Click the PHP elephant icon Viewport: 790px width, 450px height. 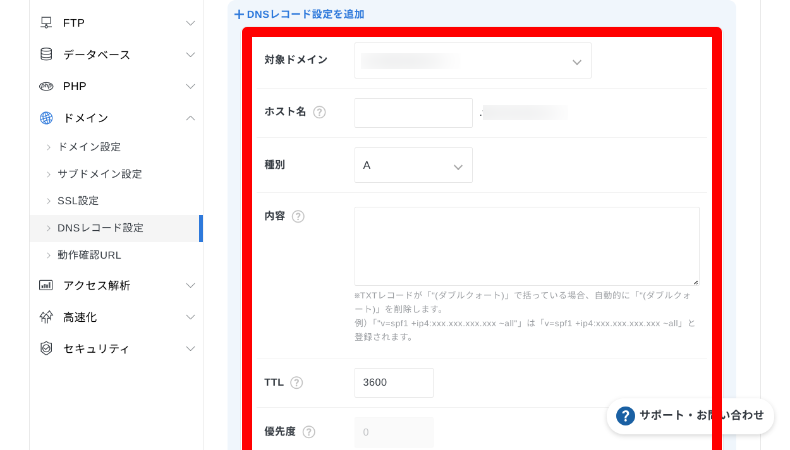click(x=46, y=86)
